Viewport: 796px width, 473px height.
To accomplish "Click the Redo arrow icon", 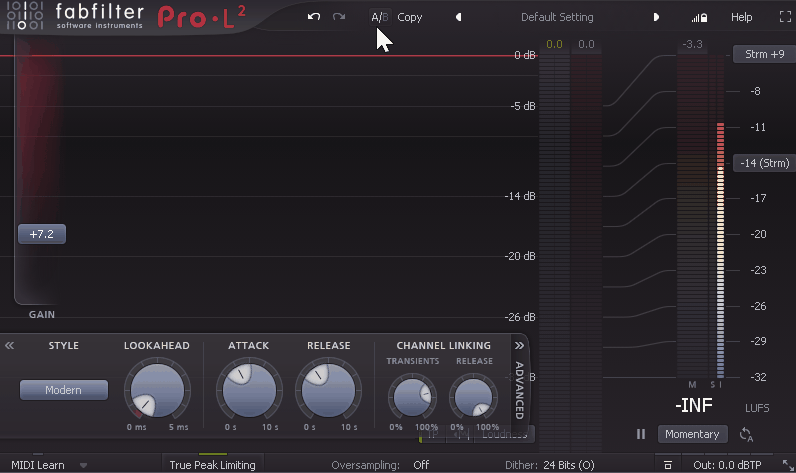I will (339, 17).
